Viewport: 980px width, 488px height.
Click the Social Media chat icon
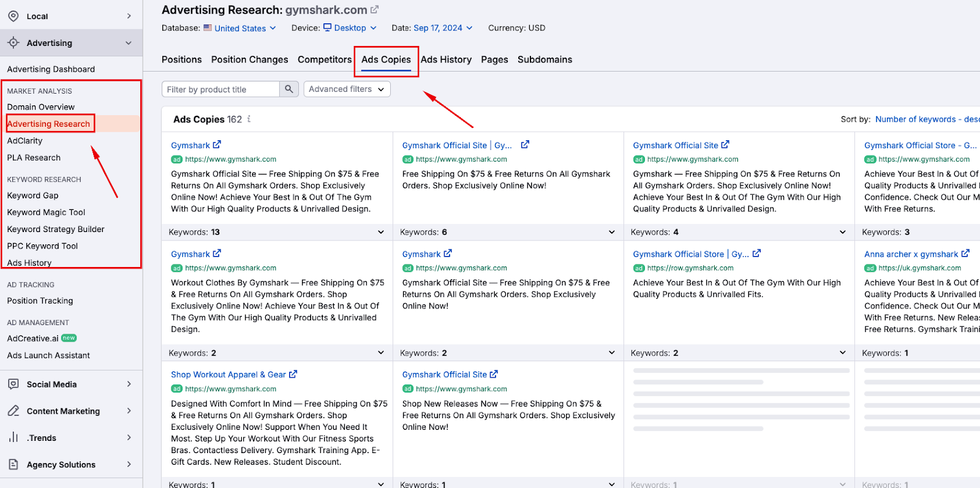[13, 384]
